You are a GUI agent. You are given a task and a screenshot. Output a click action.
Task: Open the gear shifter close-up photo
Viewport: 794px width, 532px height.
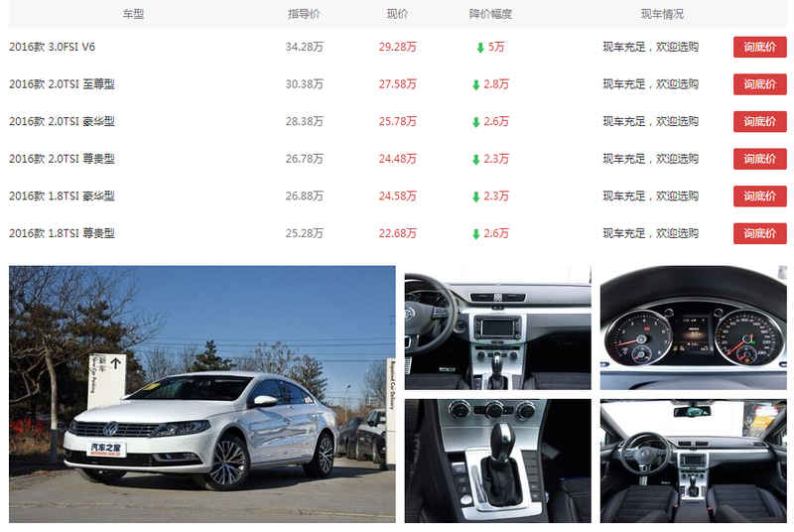[x=498, y=461]
